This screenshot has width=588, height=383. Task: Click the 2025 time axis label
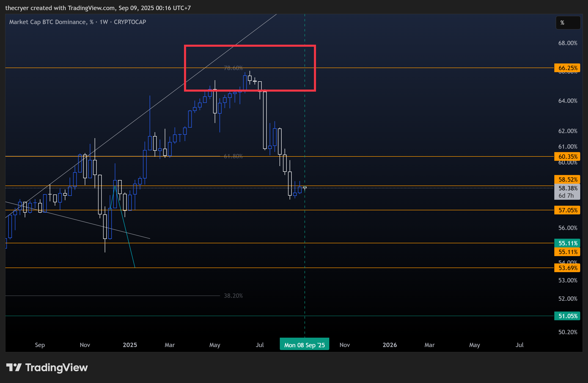(130, 345)
